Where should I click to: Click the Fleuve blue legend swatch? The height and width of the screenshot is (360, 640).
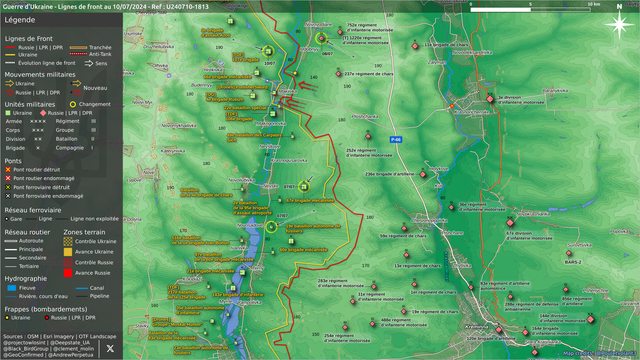pyautogui.click(x=12, y=288)
